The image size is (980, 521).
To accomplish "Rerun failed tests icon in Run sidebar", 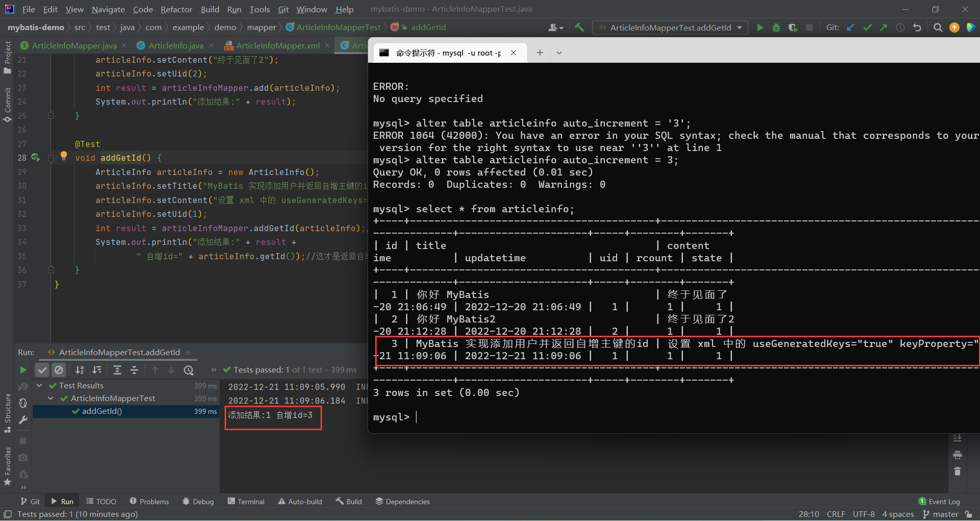I will click(23, 387).
